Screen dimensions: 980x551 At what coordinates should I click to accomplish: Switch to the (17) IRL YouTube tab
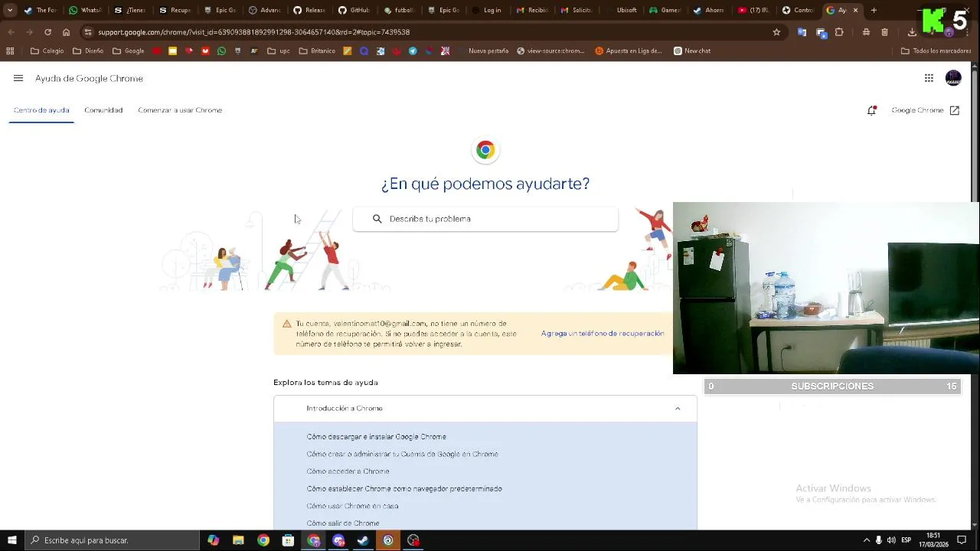pos(754,10)
